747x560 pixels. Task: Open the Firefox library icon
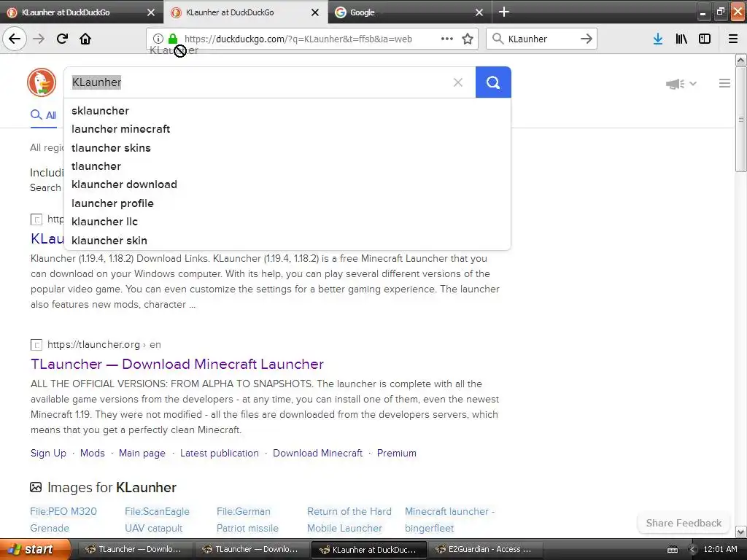tap(681, 39)
